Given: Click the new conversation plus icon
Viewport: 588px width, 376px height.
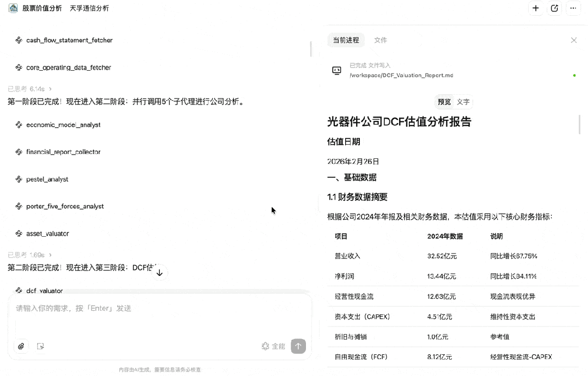Looking at the screenshot, I should [536, 8].
